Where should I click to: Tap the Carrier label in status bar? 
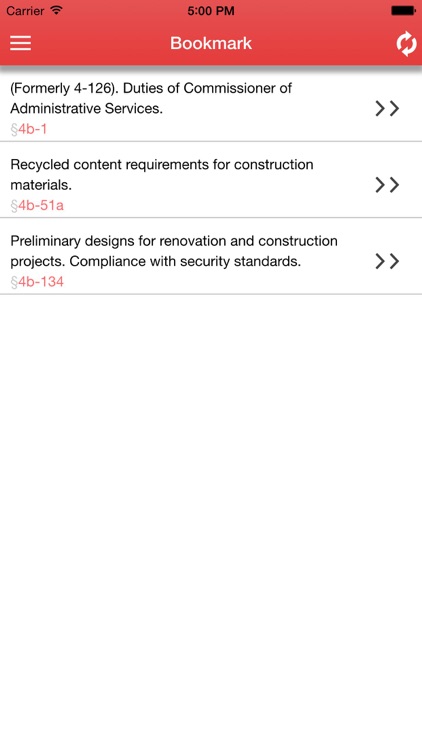pos(25,11)
